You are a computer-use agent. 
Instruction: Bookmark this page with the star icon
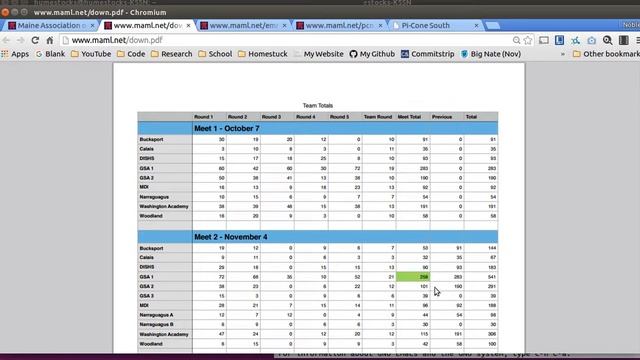coord(528,40)
